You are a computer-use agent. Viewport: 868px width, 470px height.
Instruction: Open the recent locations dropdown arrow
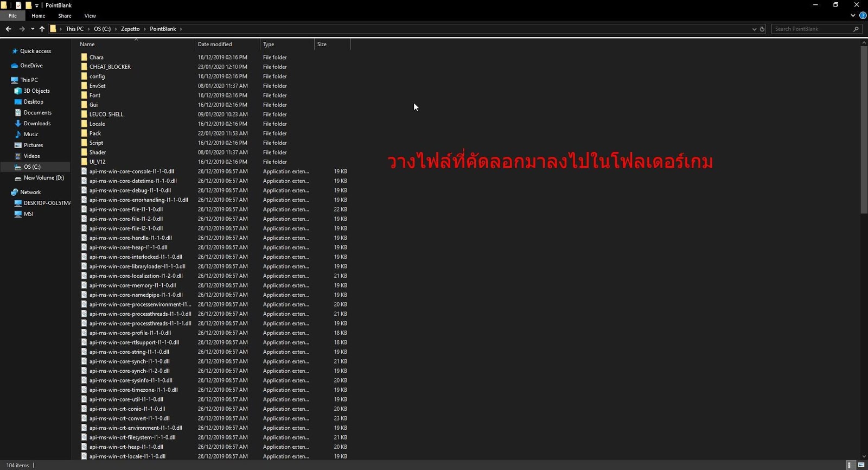(x=33, y=29)
